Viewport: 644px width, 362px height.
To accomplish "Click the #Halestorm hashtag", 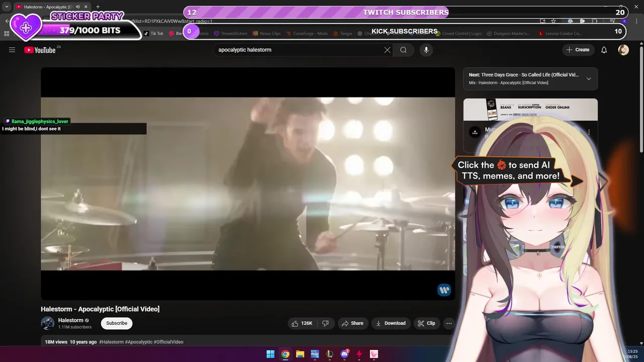I will pos(111,342).
